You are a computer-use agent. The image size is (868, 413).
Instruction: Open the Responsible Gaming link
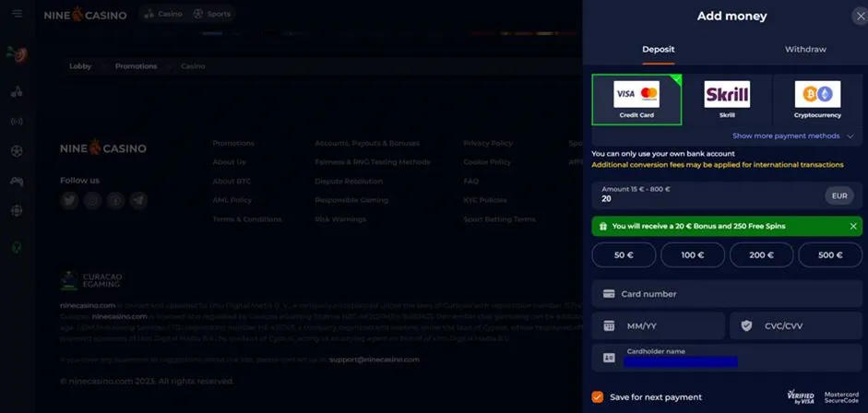point(351,200)
